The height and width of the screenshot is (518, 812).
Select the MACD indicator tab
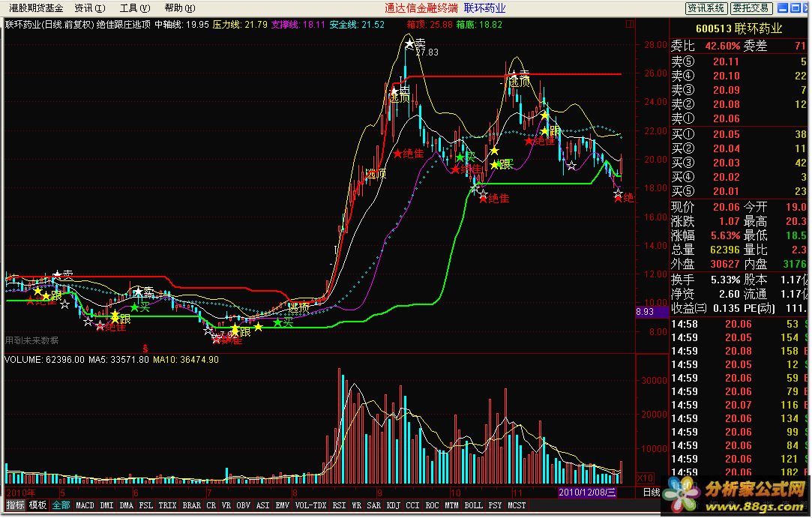85,505
